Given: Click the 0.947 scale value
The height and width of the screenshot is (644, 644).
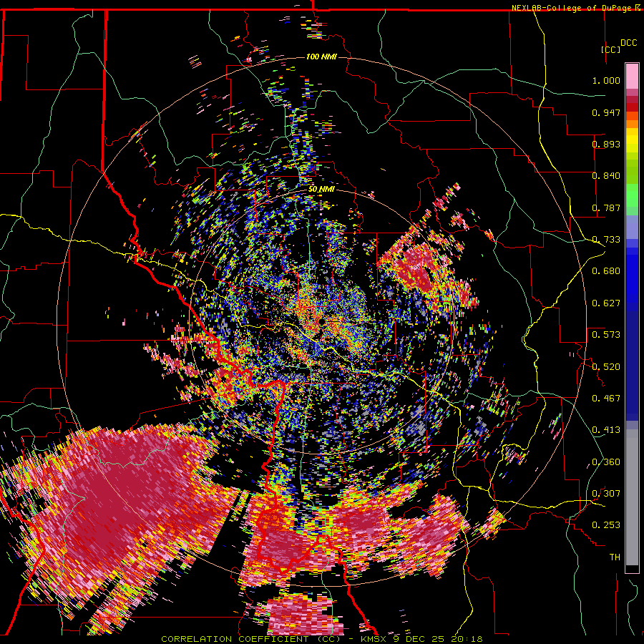Looking at the screenshot, I should (x=606, y=112).
